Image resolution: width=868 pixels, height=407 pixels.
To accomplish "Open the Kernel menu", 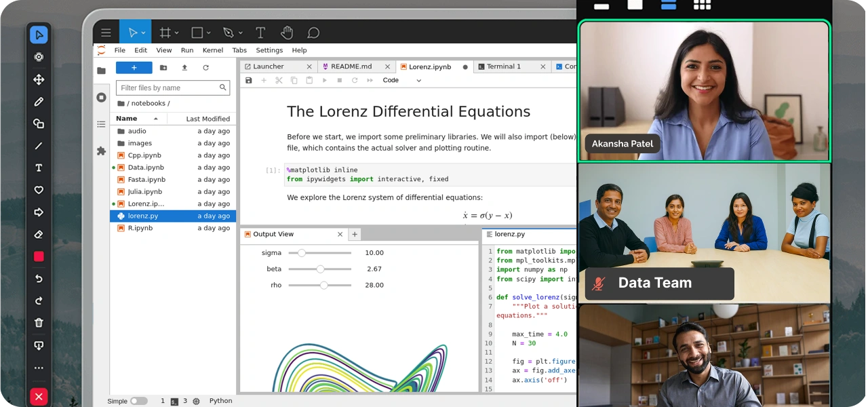I will [212, 50].
